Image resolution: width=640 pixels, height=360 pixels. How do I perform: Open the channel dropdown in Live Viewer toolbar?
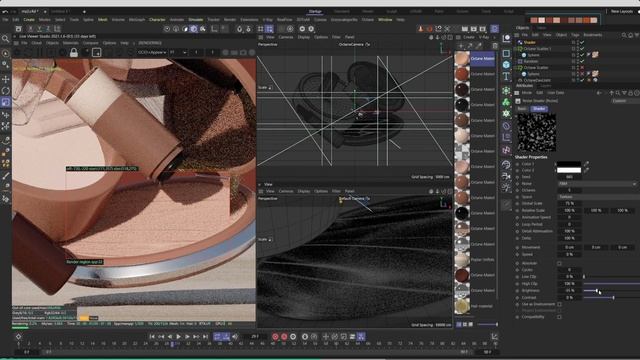[152, 53]
